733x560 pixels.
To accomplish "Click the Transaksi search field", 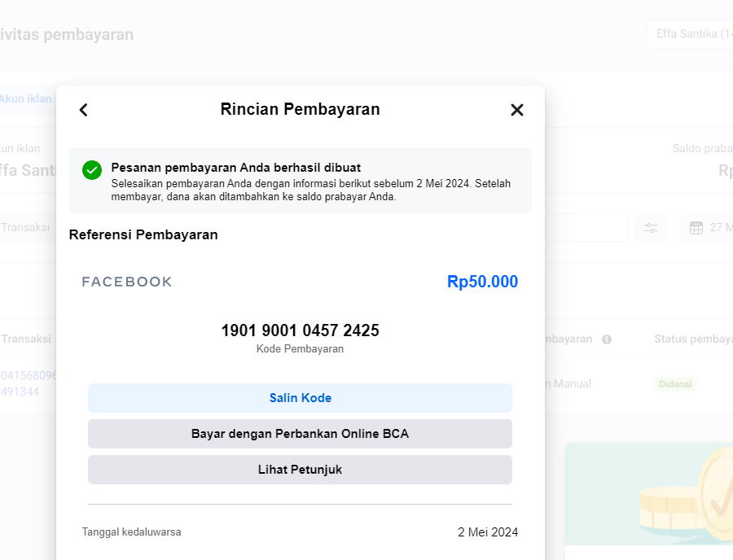I will [28, 227].
